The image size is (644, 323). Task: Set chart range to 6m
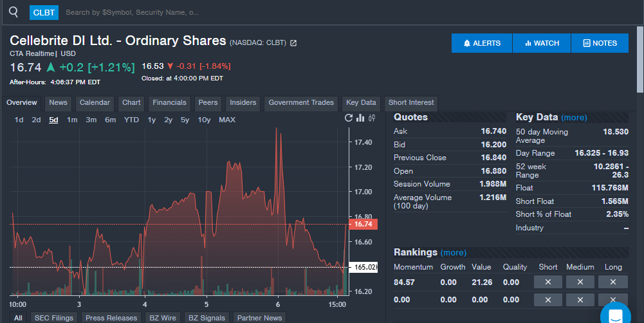pyautogui.click(x=110, y=120)
